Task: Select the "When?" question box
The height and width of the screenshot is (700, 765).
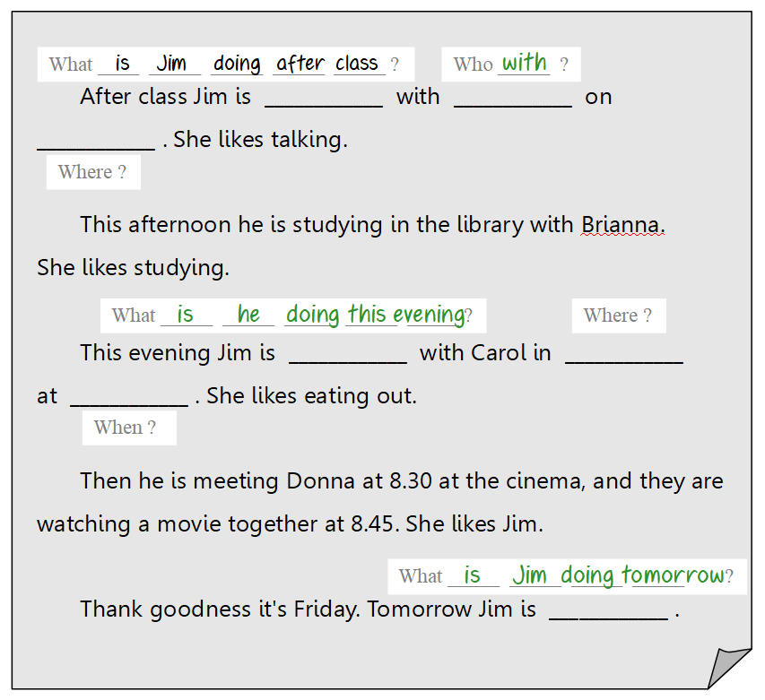Action: 129,428
